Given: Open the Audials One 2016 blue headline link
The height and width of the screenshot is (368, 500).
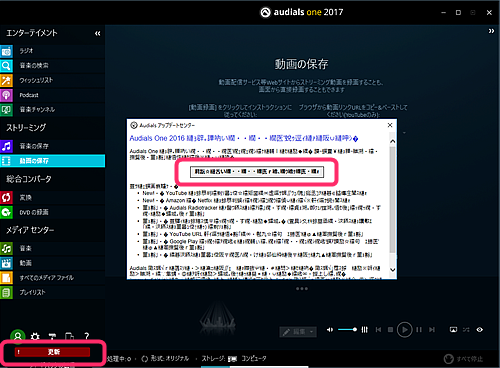Looking at the screenshot, I should coord(244,138).
